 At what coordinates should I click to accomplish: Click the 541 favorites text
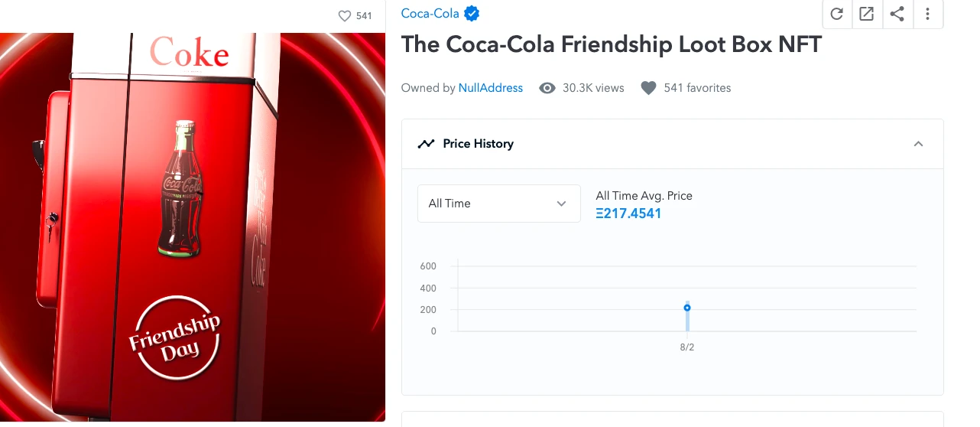(697, 88)
